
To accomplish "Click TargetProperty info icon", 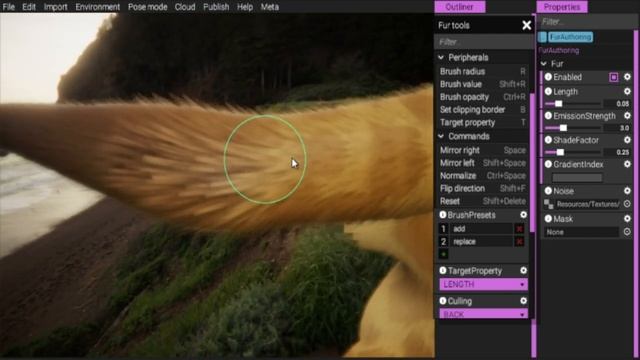I will point(442,271).
